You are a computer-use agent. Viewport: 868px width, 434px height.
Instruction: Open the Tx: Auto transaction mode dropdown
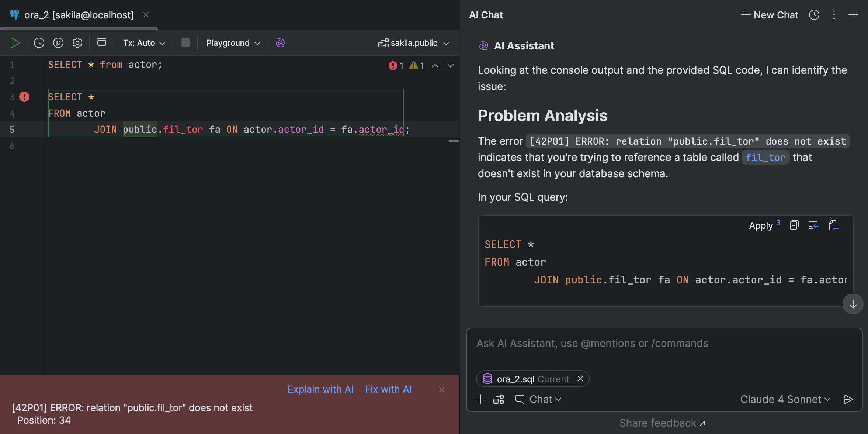click(143, 43)
